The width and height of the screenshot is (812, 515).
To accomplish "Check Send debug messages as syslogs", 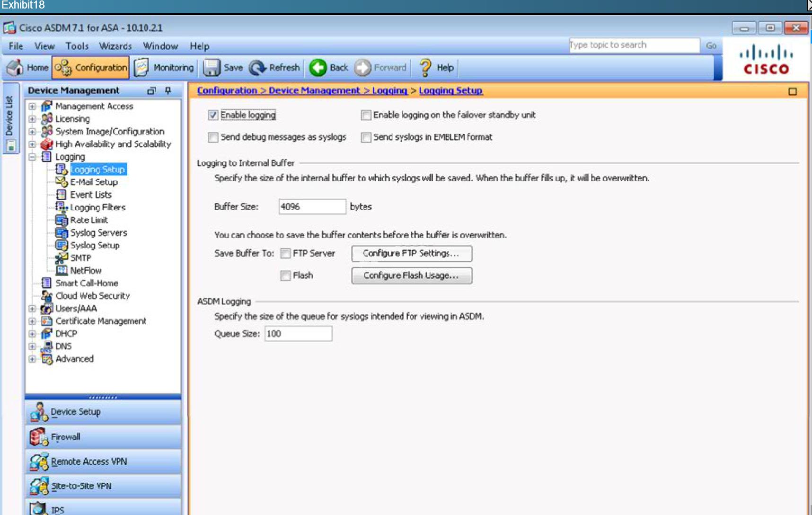I will [x=213, y=137].
